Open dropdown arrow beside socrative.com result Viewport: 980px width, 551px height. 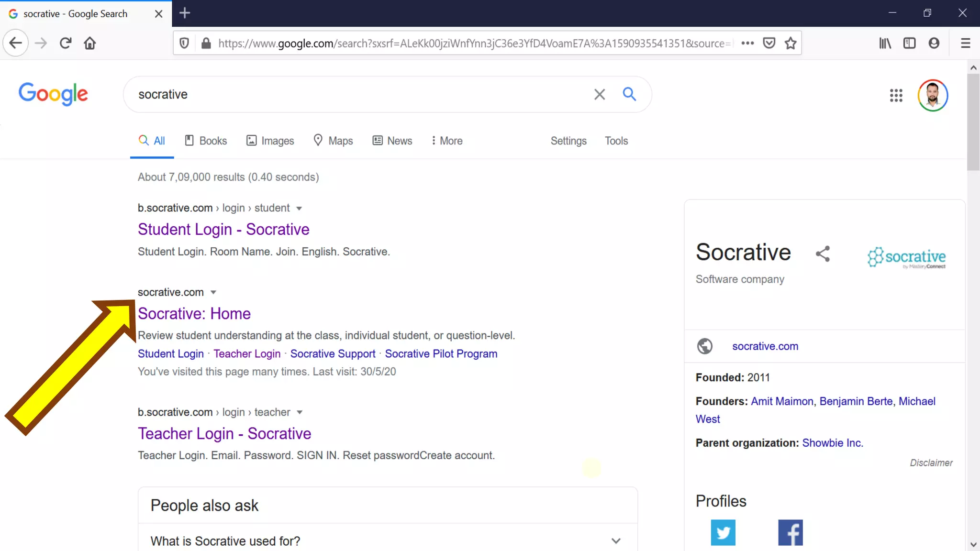tap(213, 292)
